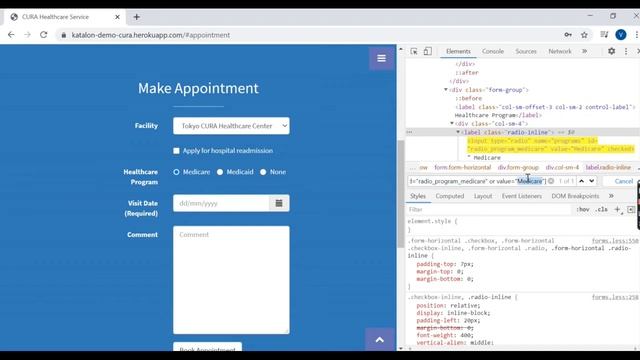Open the saved passwords key icon

coord(568,35)
